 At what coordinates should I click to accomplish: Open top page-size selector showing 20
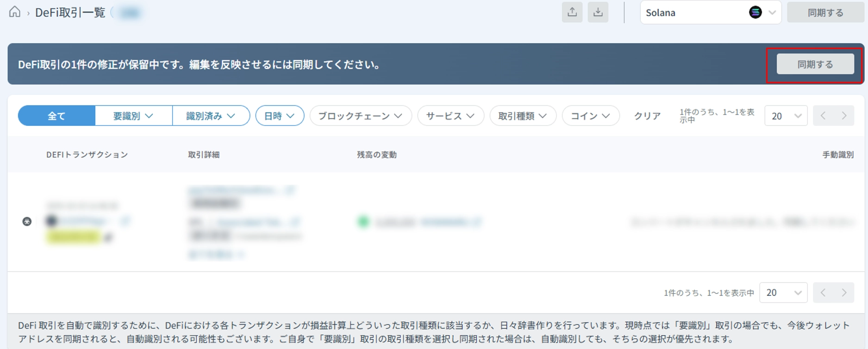pyautogui.click(x=786, y=116)
